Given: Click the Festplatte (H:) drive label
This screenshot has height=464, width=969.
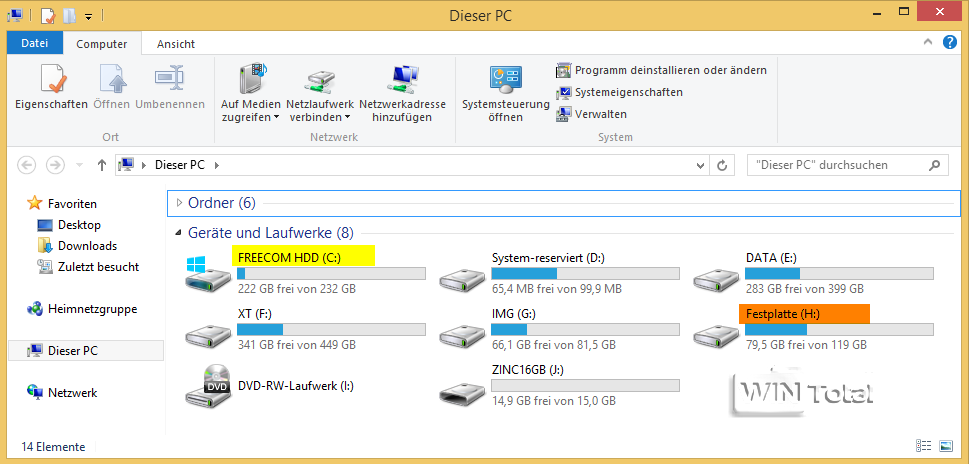Looking at the screenshot, I should (x=783, y=314).
